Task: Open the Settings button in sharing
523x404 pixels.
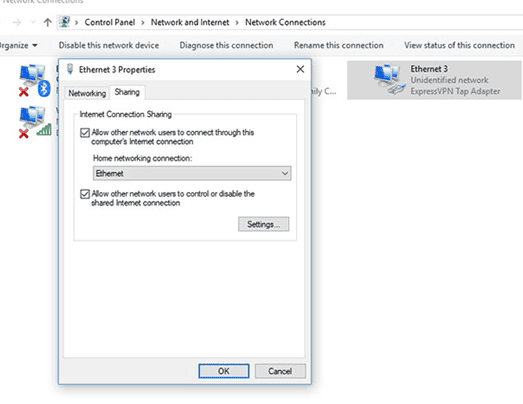Action: click(x=264, y=224)
